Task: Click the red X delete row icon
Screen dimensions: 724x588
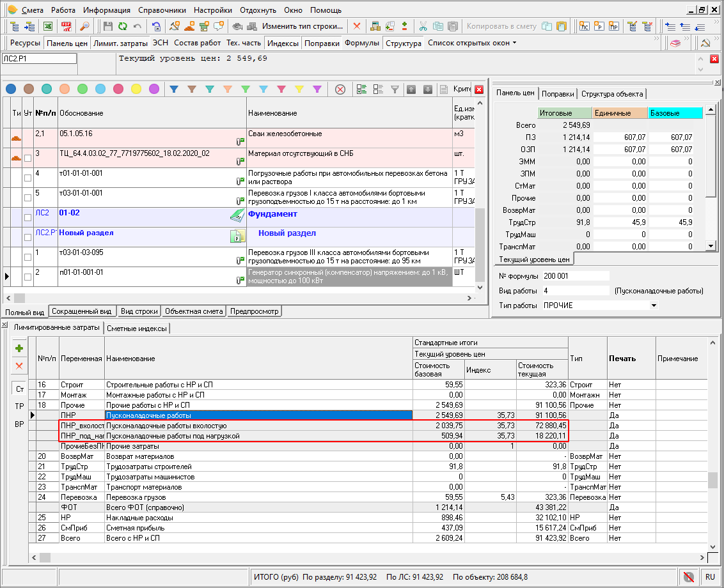Action: coord(357,26)
